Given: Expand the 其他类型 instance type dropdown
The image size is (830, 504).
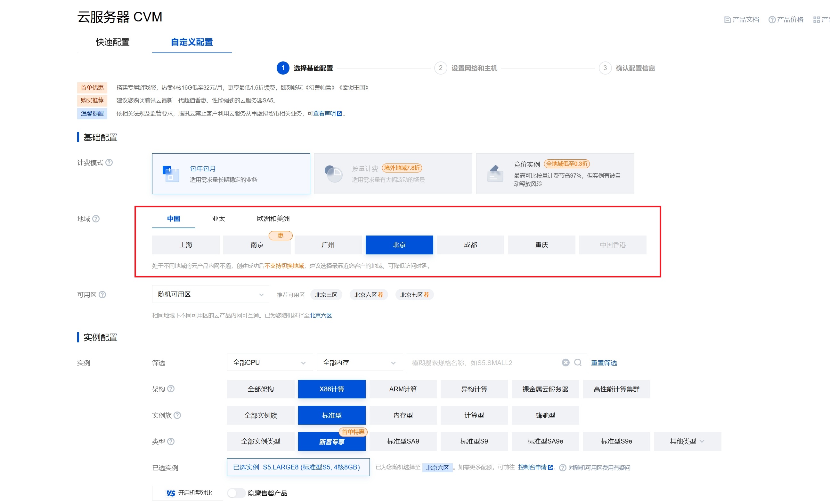Looking at the screenshot, I should click(688, 441).
